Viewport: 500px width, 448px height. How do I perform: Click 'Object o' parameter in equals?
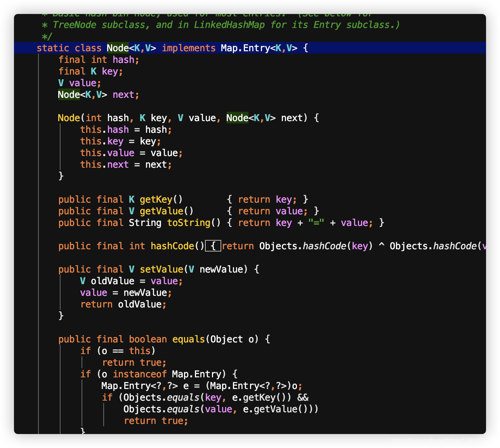click(232, 339)
